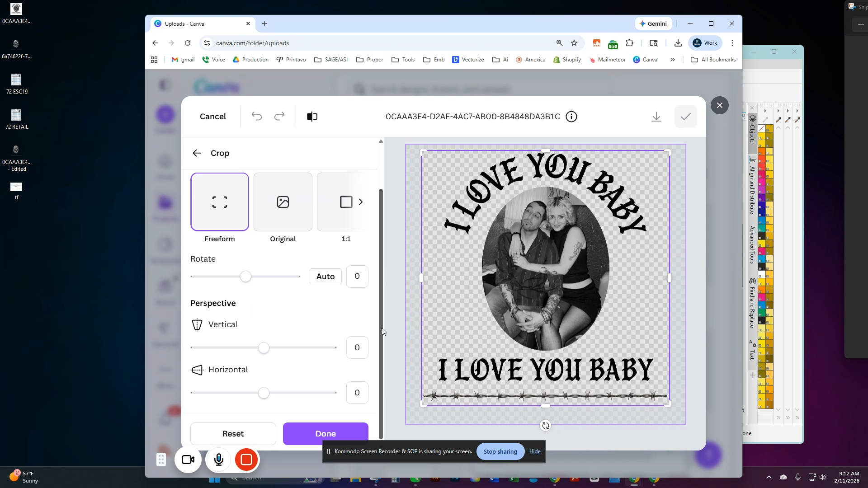The height and width of the screenshot is (488, 868).
Task: Click the rotate icon below canvas
Action: click(546, 426)
